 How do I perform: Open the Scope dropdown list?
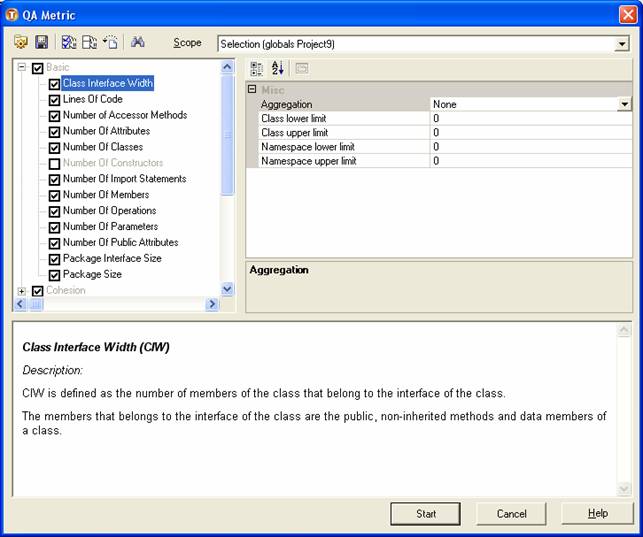(621, 44)
